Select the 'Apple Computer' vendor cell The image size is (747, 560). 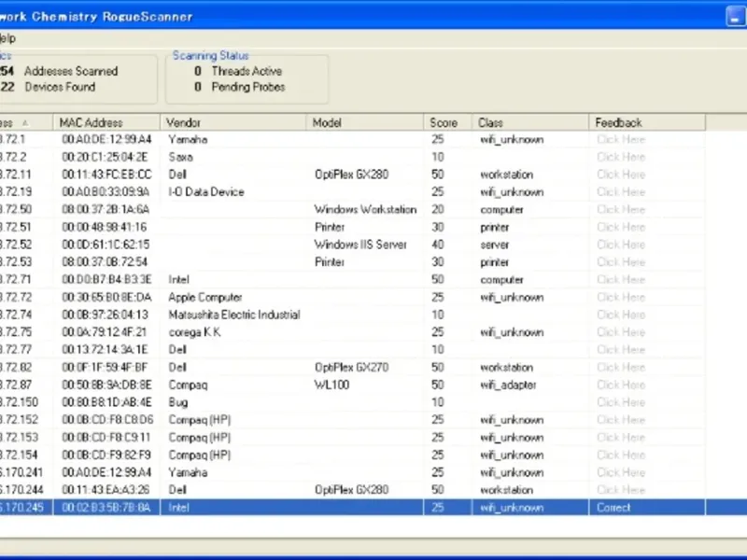coord(205,297)
